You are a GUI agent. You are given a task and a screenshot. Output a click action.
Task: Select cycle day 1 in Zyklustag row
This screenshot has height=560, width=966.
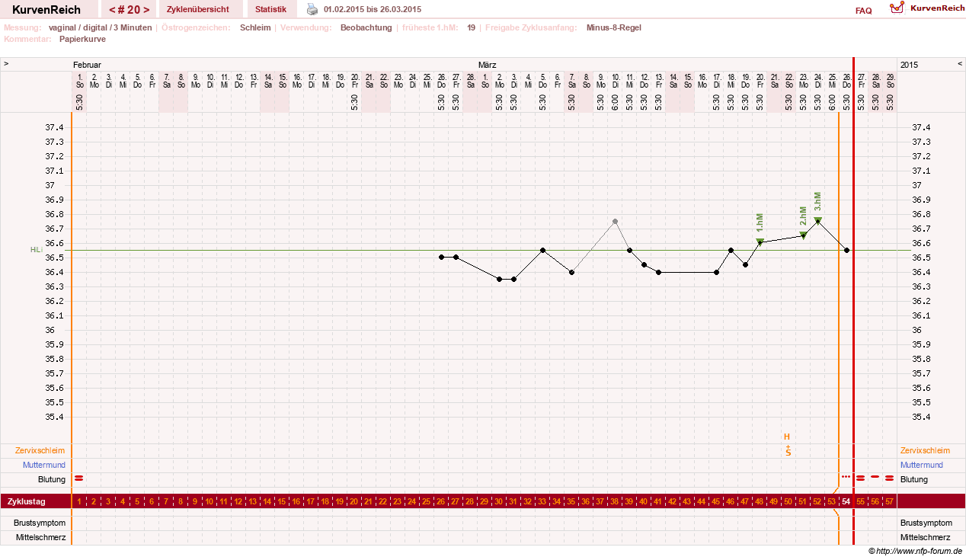click(78, 501)
